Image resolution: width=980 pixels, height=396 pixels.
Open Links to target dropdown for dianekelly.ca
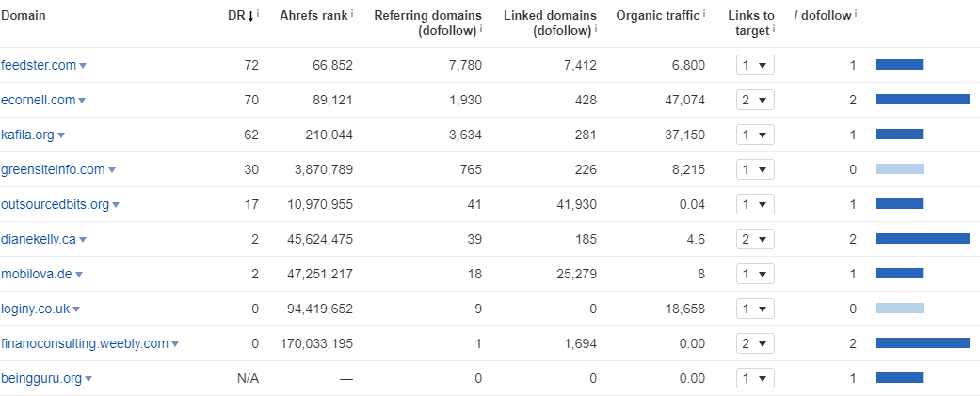[755, 239]
